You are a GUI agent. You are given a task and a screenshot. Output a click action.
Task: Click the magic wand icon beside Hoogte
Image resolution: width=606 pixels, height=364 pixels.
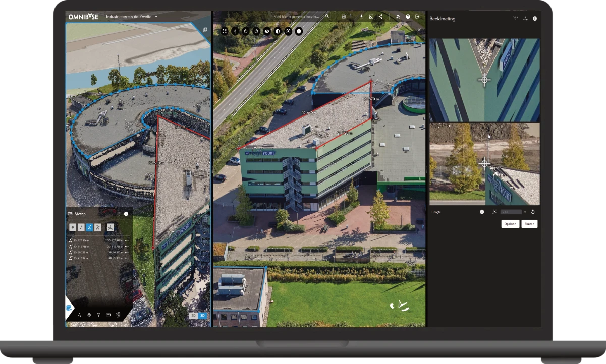click(494, 212)
